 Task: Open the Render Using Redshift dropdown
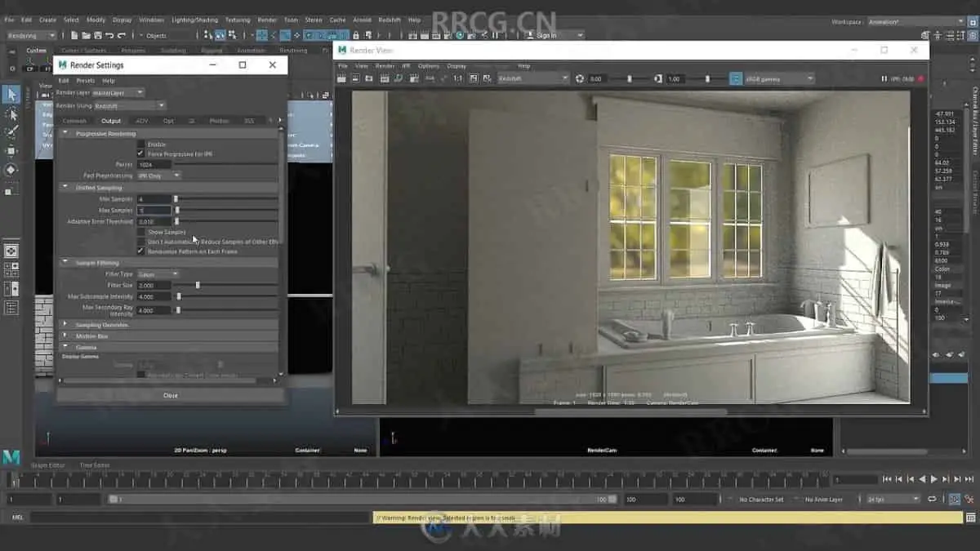click(x=129, y=105)
